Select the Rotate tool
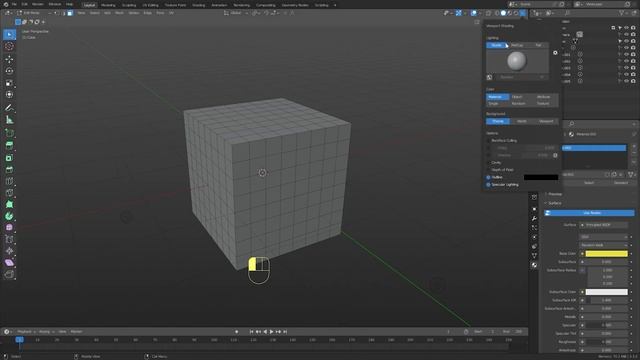The width and height of the screenshot is (640, 360). (x=9, y=71)
